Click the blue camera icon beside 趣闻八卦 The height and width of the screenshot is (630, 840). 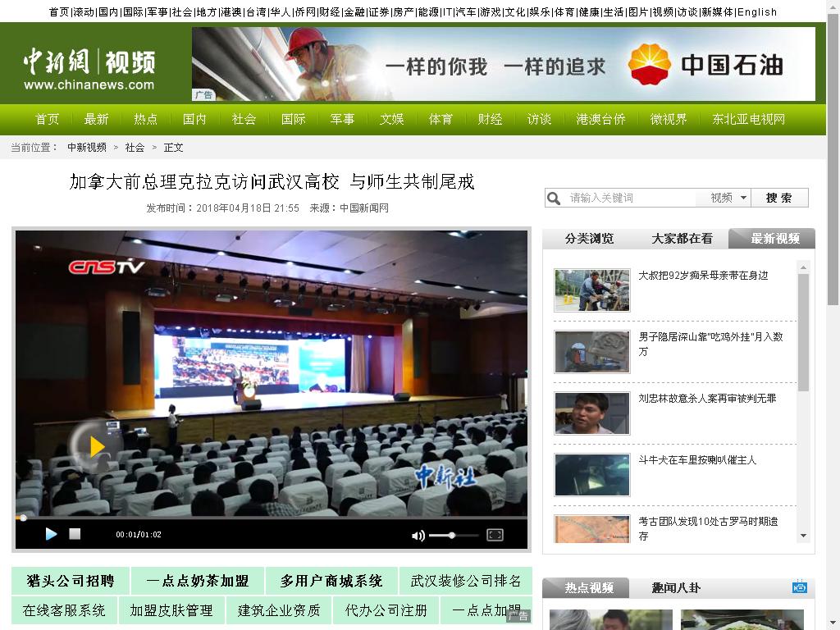[x=800, y=587]
